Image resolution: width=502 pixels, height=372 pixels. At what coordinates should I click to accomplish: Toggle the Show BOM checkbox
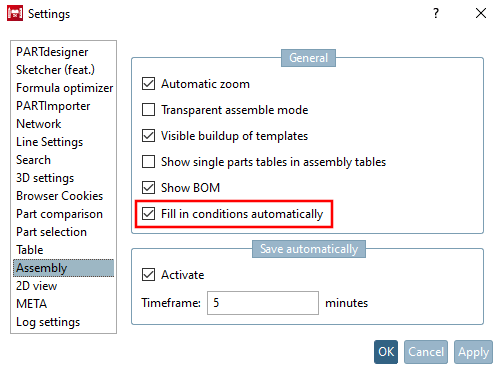click(148, 188)
